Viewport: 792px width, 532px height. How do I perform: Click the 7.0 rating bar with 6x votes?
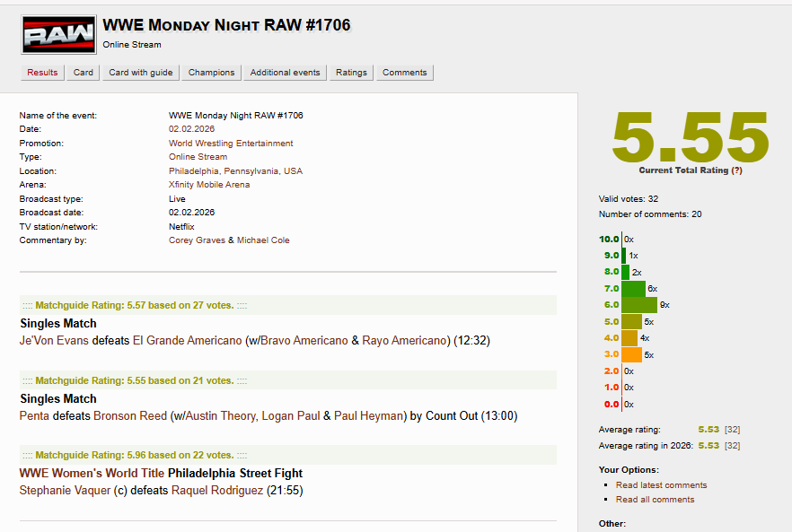(x=633, y=289)
